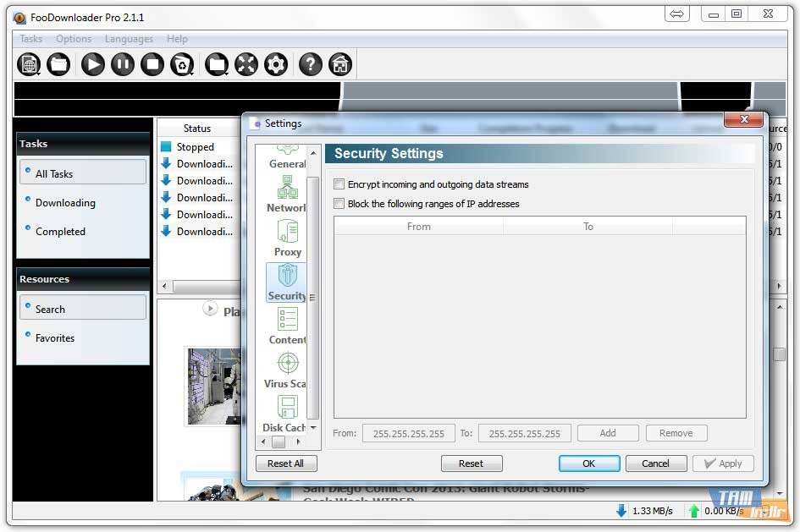Image resolution: width=800 pixels, height=532 pixels.
Task: Click the help question mark icon
Action: click(311, 64)
